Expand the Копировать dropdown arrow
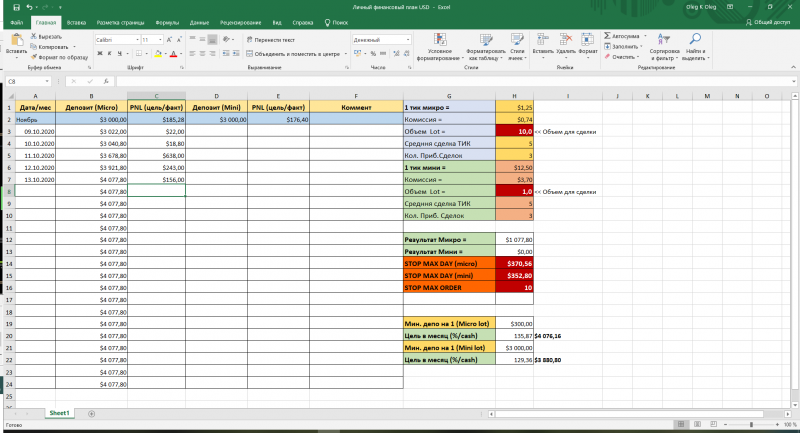The height and width of the screenshot is (433, 800). [74, 47]
